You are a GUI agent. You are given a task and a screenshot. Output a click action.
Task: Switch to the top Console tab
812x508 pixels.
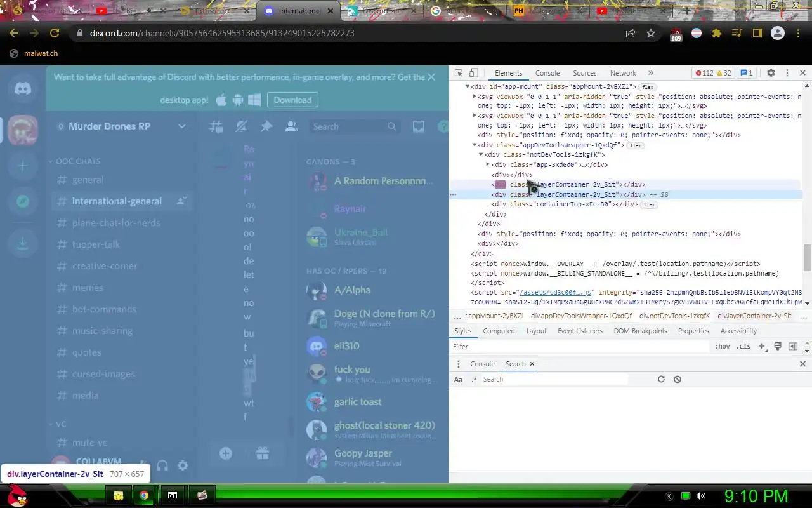coord(547,73)
